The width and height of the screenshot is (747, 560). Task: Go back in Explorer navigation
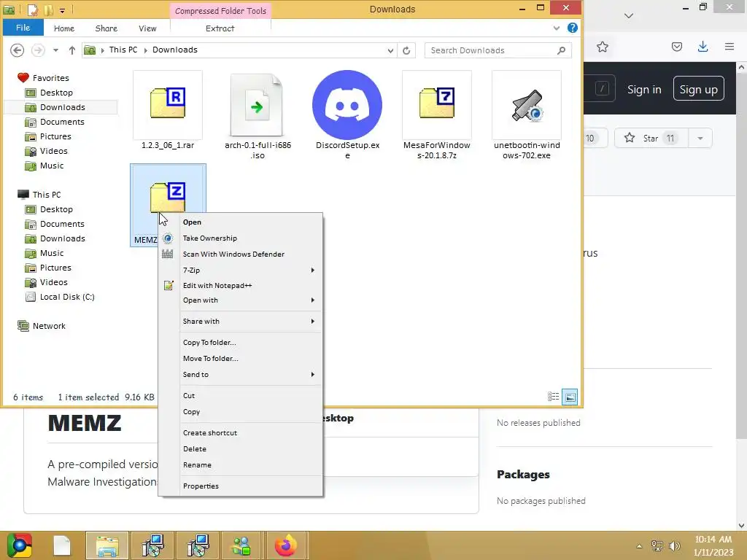18,50
